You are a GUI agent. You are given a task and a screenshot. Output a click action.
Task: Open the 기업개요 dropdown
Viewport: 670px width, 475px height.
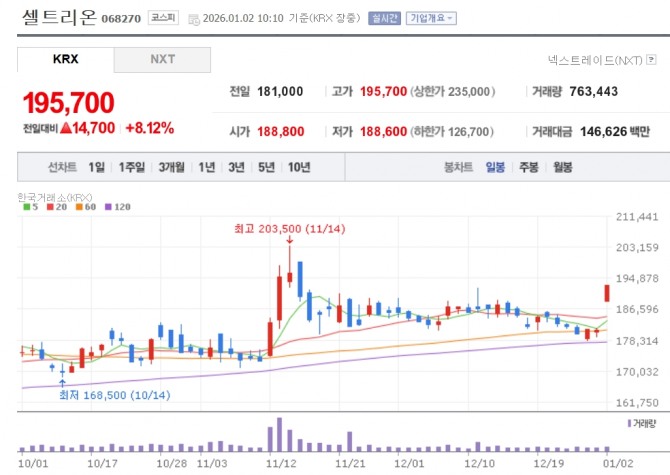tap(431, 18)
